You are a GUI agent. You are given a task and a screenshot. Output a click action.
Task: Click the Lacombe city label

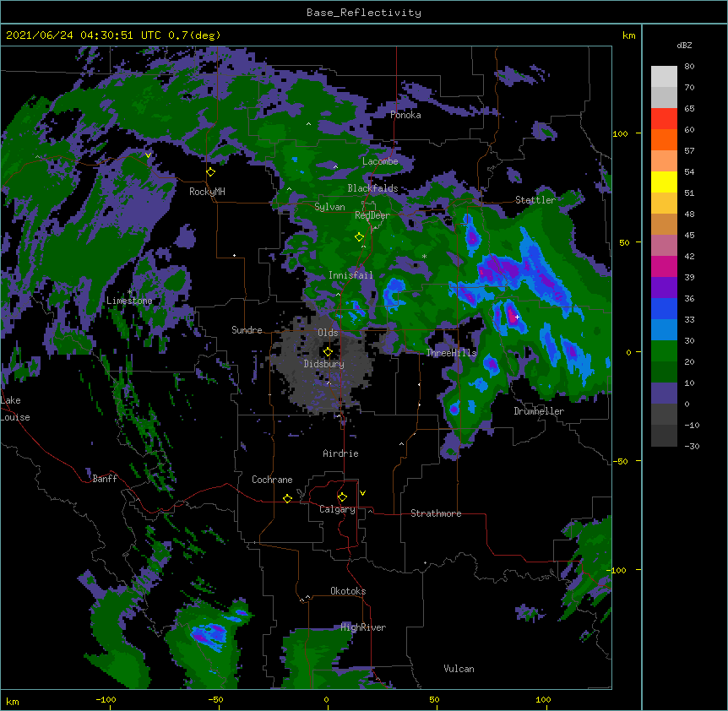[x=380, y=161]
